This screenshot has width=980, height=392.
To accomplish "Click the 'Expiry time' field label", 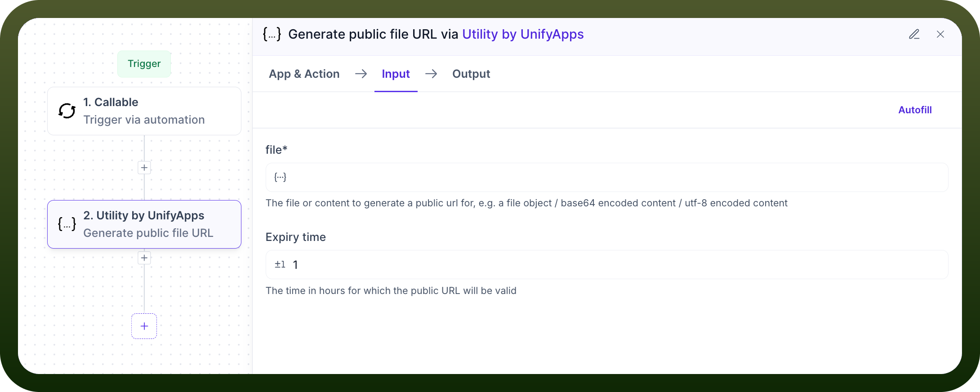I will click(x=296, y=237).
